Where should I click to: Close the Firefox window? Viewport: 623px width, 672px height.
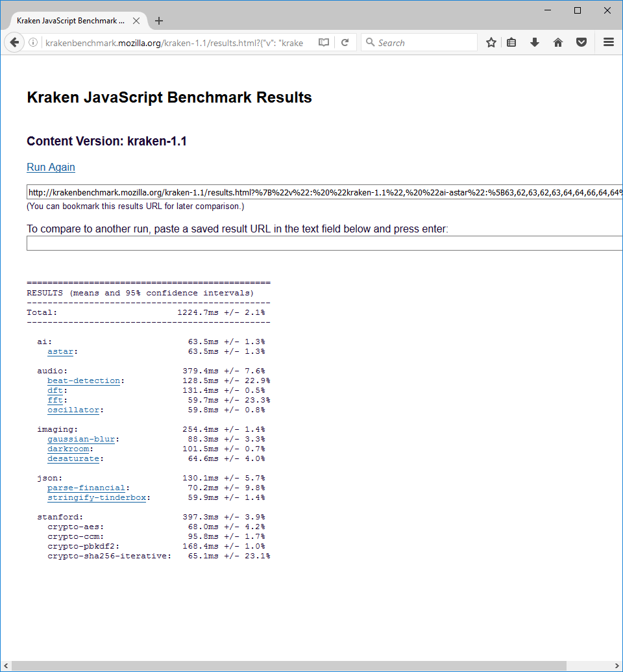tap(607, 10)
